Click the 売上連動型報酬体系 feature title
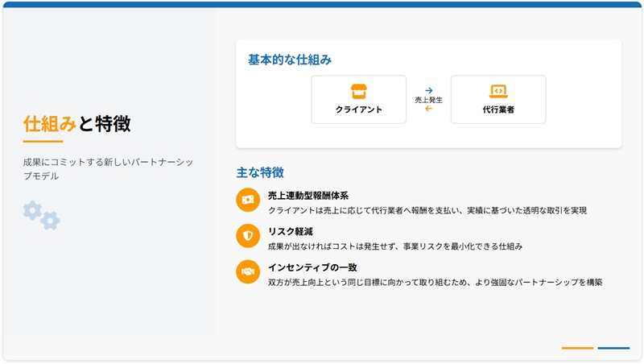The image size is (644, 364). coord(308,196)
